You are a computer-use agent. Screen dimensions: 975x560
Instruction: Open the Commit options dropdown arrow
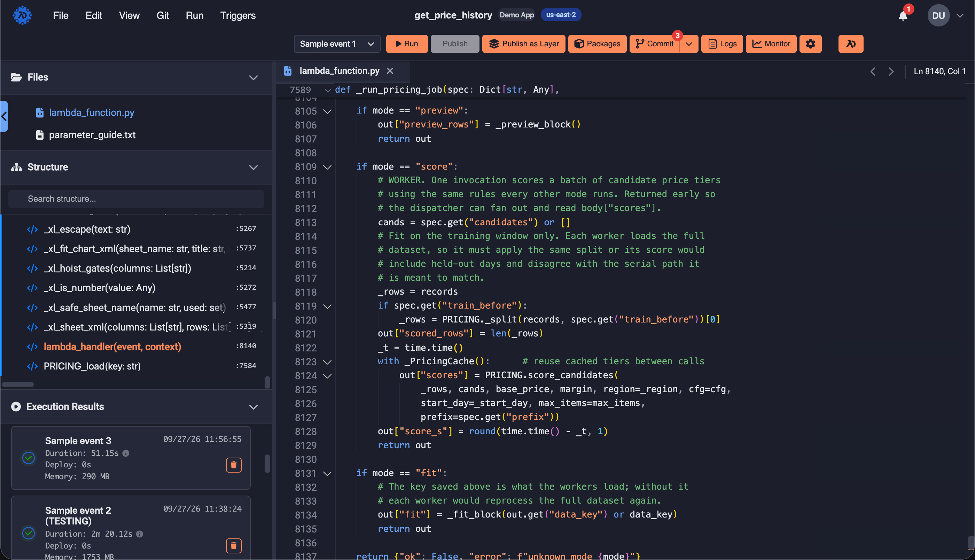tap(688, 44)
